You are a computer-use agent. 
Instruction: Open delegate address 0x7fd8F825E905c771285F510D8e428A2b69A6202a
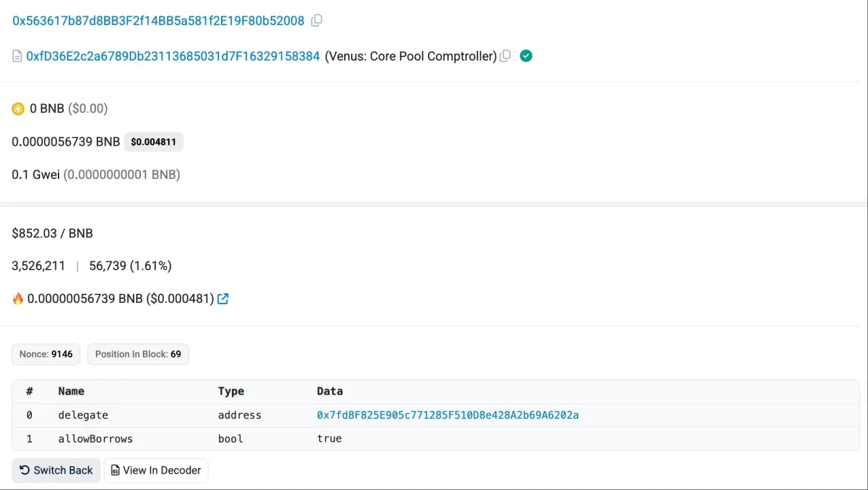(448, 415)
